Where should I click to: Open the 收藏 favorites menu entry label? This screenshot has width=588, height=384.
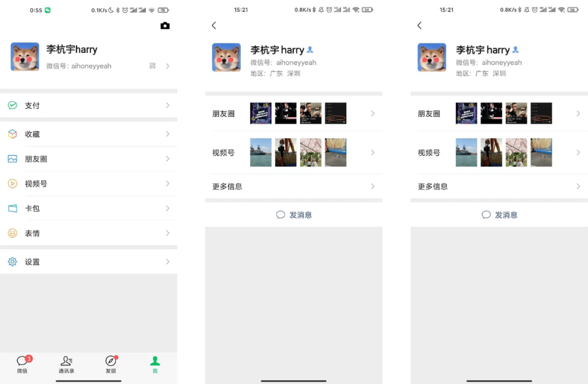tap(32, 134)
